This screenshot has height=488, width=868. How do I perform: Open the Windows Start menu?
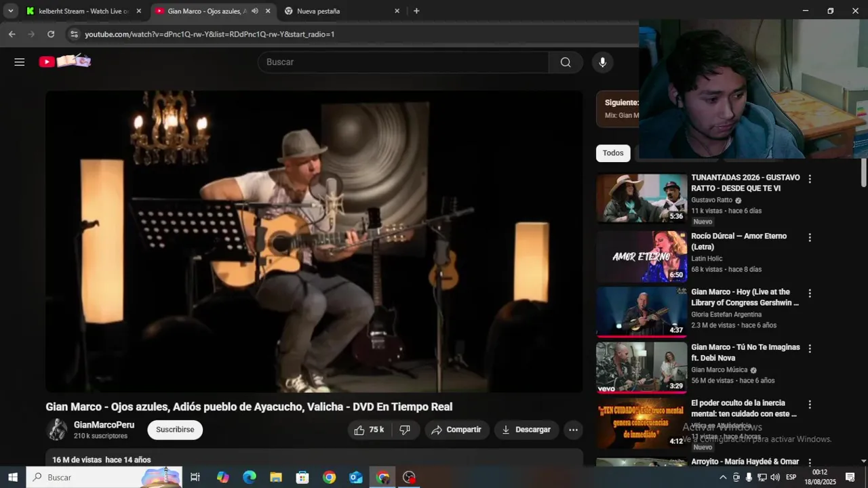pos(12,477)
